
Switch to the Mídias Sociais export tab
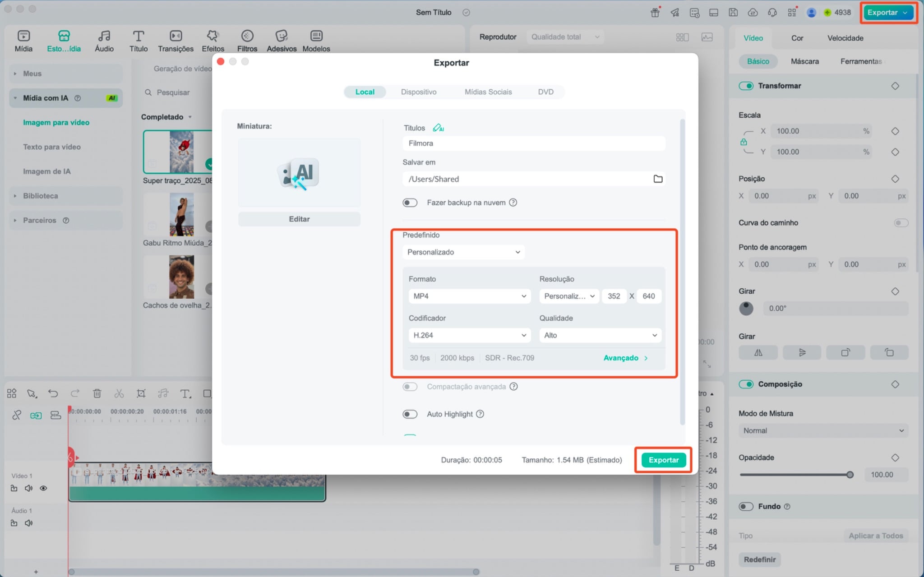pos(488,92)
